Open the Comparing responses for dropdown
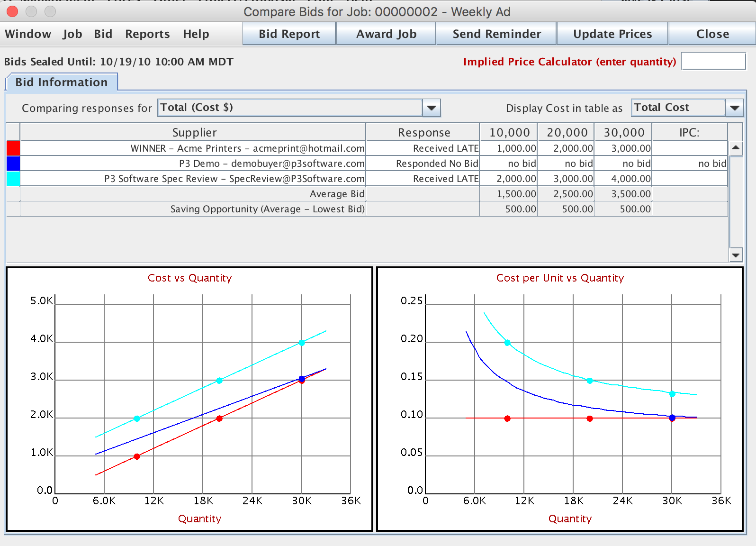Screen dimensions: 756x546 point(431,108)
